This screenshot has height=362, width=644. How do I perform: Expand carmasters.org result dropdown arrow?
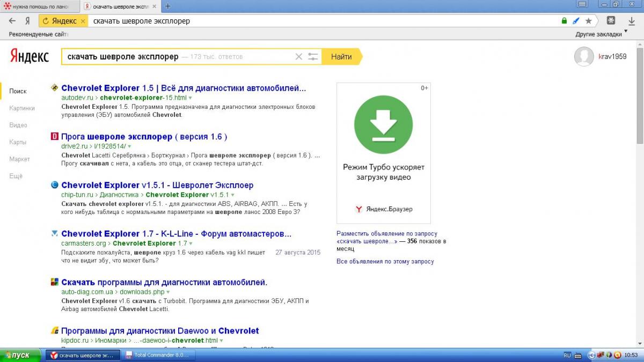(191, 243)
